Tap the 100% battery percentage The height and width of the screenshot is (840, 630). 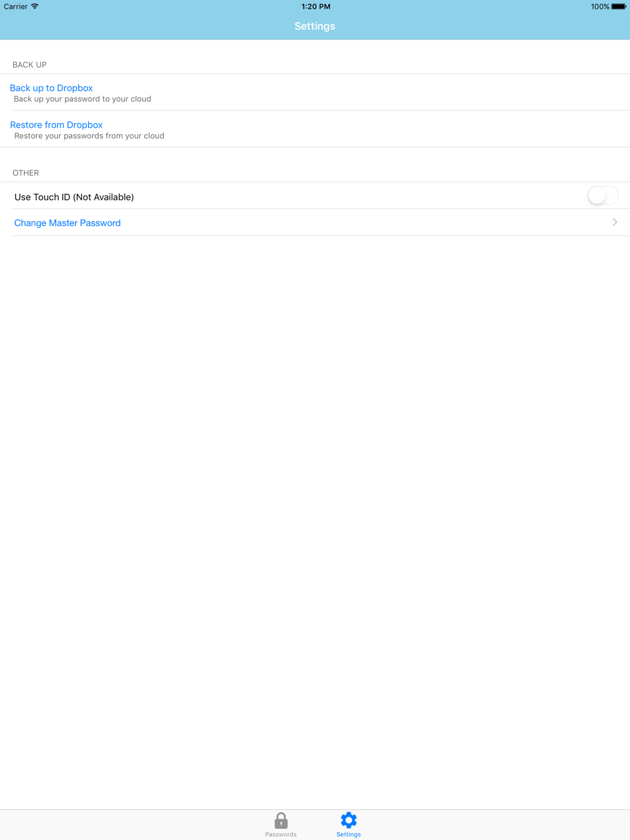tap(600, 7)
